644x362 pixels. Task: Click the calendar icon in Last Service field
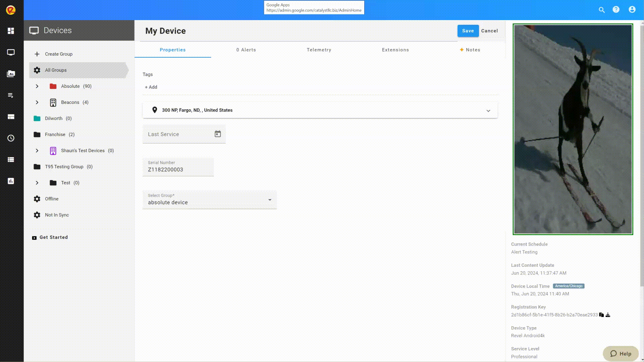[218, 134]
